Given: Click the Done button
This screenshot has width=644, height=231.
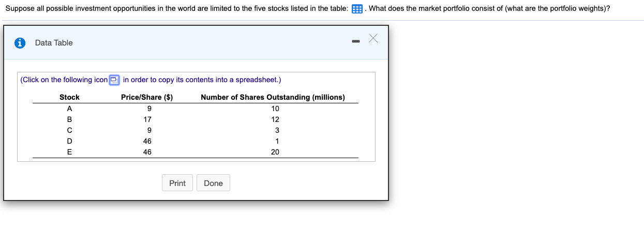Looking at the screenshot, I should 213,183.
